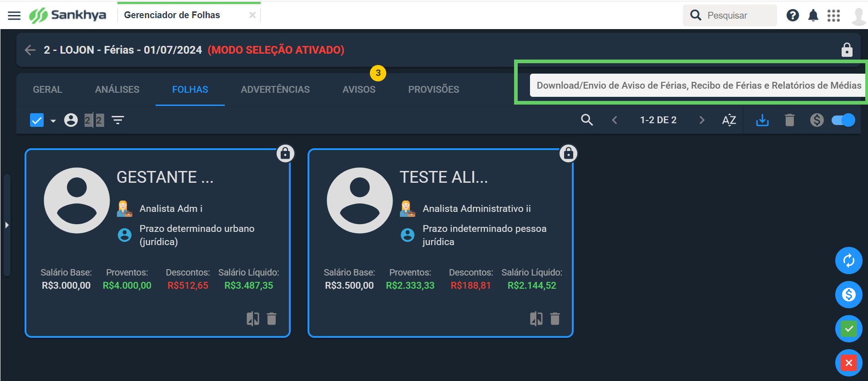
Task: Click the compare icon on GESTANTE card
Action: 253,319
